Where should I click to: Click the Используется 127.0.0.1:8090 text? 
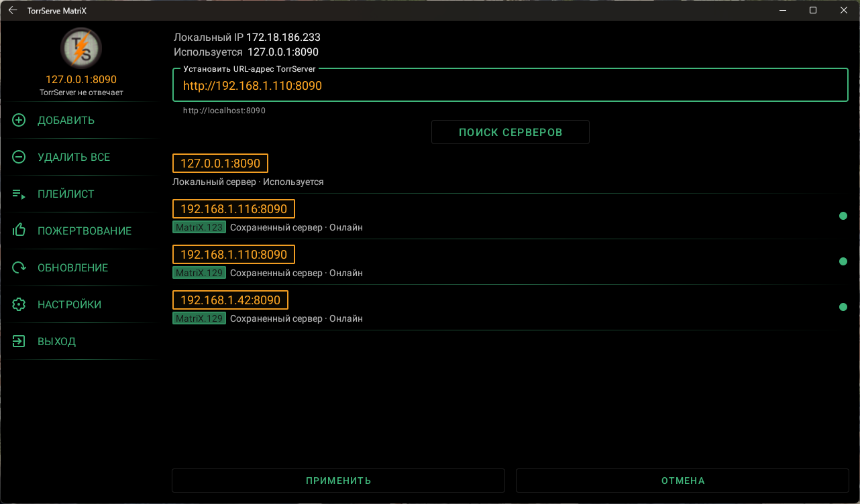[246, 52]
